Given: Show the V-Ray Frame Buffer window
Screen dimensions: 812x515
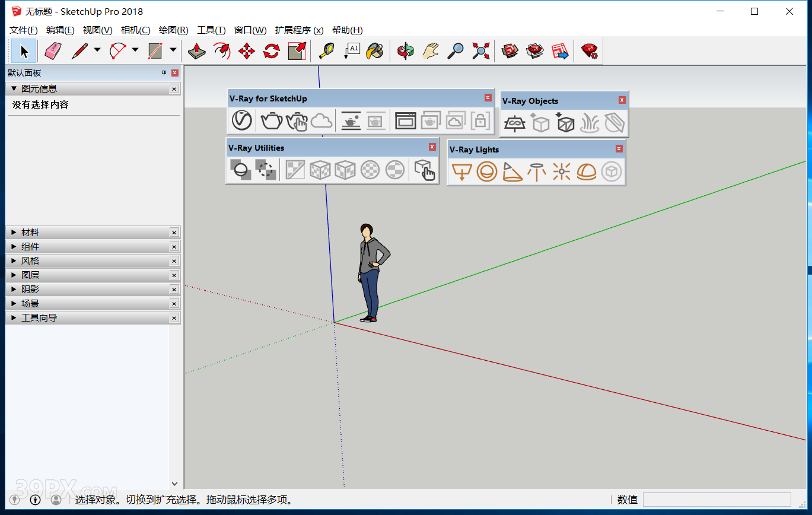Looking at the screenshot, I should (406, 120).
